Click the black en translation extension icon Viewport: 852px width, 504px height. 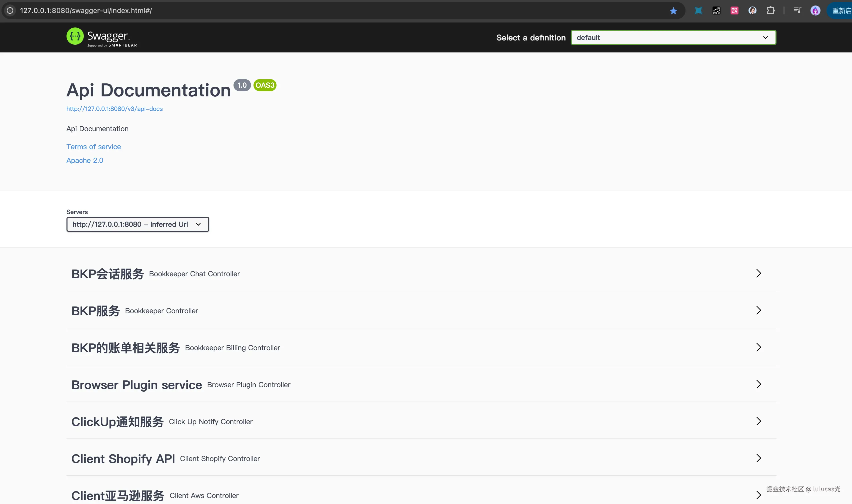coord(716,11)
